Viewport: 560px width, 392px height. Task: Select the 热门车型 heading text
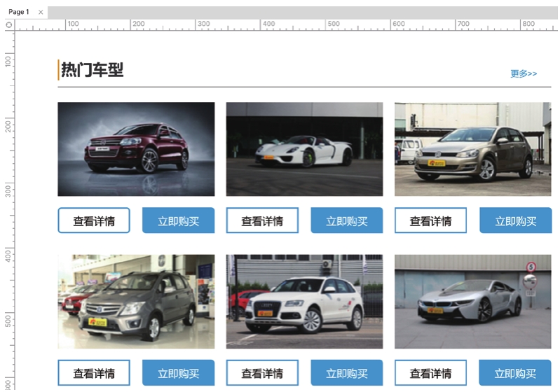[92, 69]
